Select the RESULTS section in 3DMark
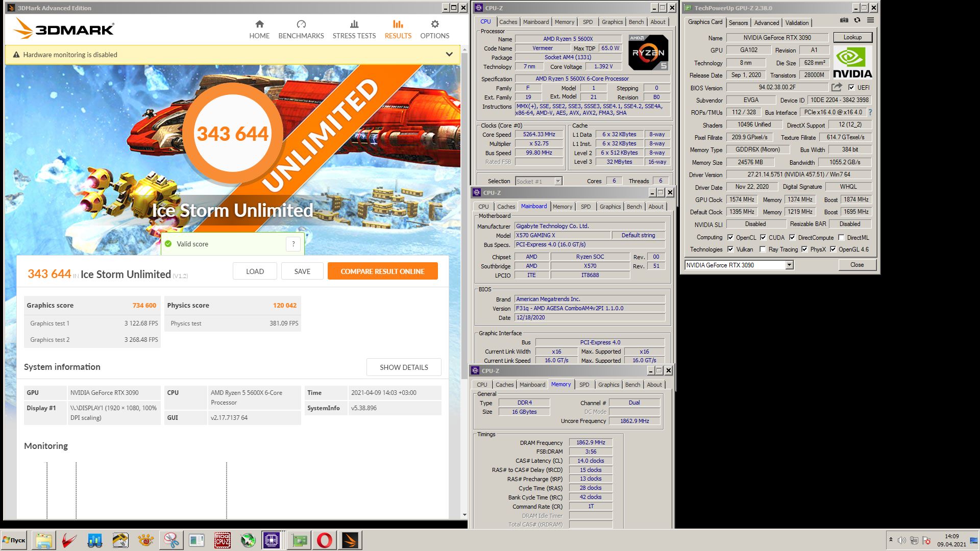Image resolution: width=980 pixels, height=551 pixels. [x=398, y=30]
